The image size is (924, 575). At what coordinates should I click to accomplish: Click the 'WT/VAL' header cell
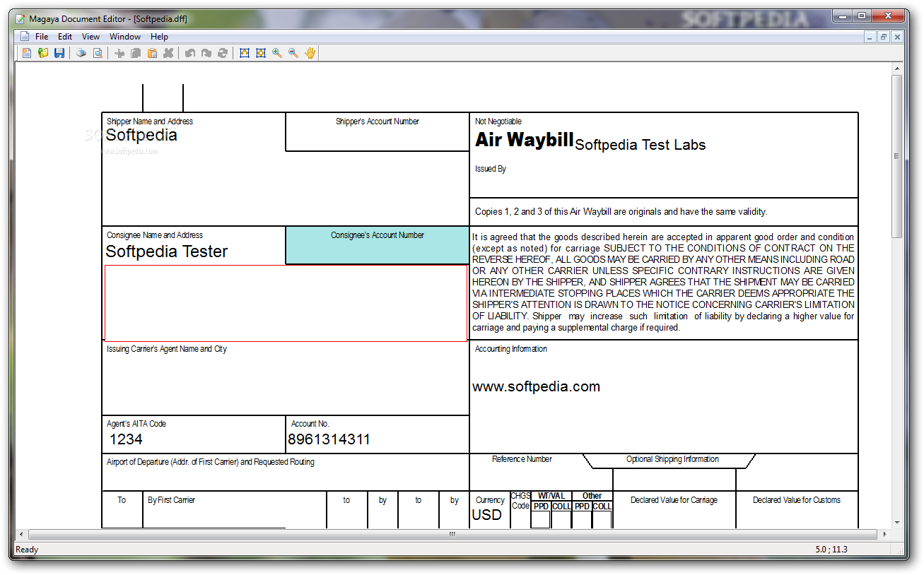coord(551,496)
